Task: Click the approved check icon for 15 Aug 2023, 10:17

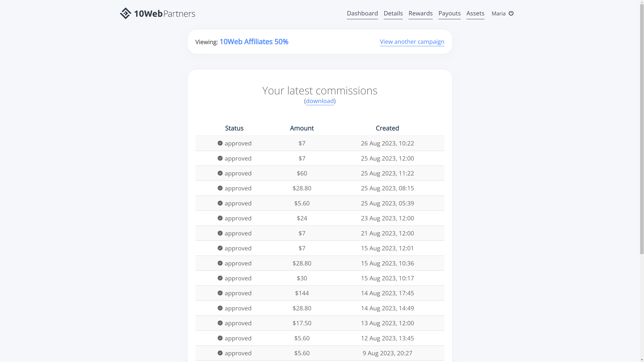Action: (x=220, y=278)
